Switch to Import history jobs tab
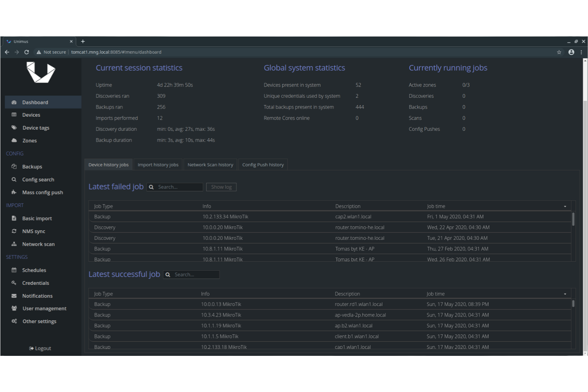 click(x=158, y=165)
